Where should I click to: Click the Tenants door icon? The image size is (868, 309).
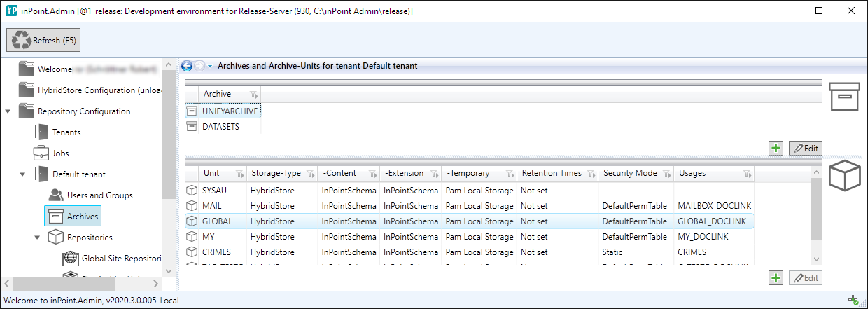point(41,132)
